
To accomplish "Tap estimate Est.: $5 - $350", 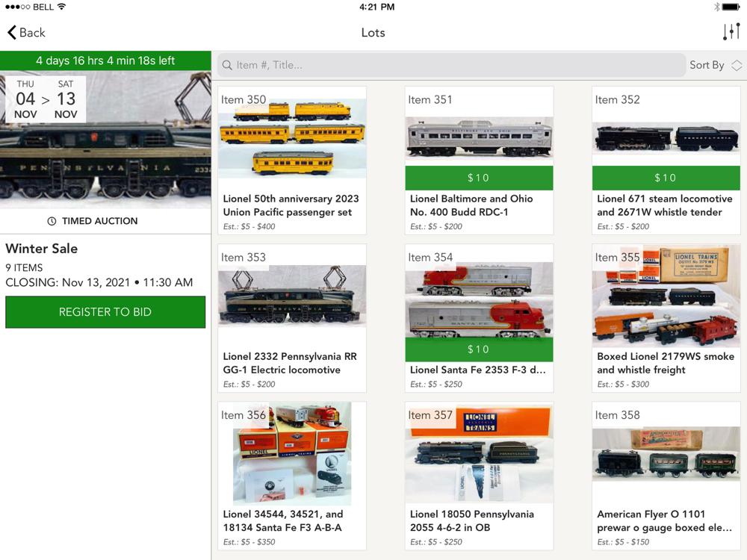I will [x=249, y=542].
